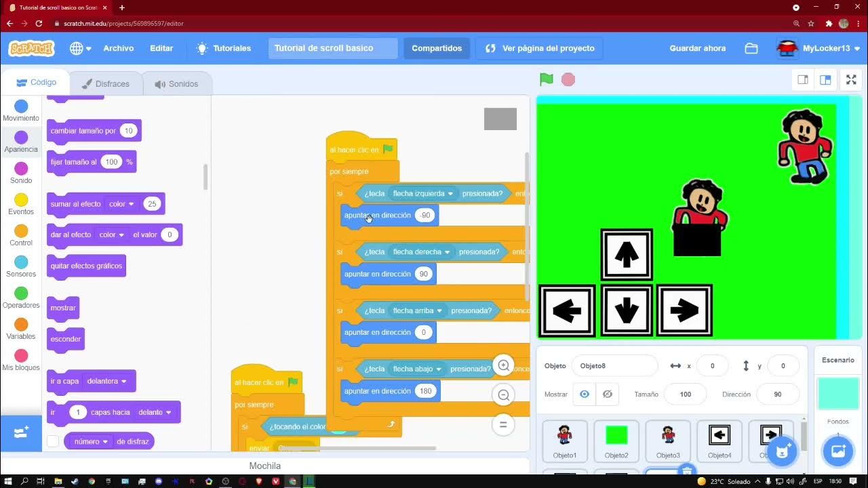Open delante dropdown in capas hacia block
This screenshot has height=488, width=868.
(x=155, y=412)
